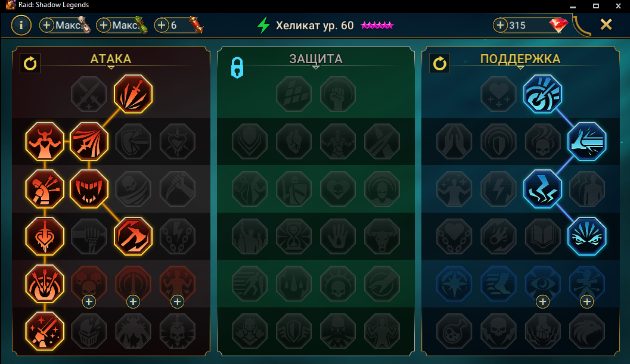Viewport: 630px width, 364px height.
Task: Reset the ПОДДЕРЖКА mastery tree
Action: tap(439, 63)
